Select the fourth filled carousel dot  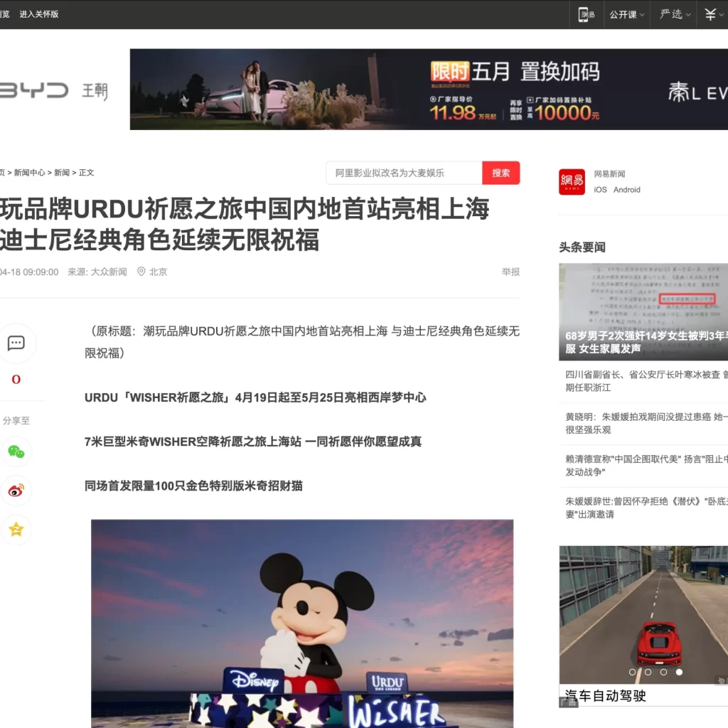click(x=679, y=673)
